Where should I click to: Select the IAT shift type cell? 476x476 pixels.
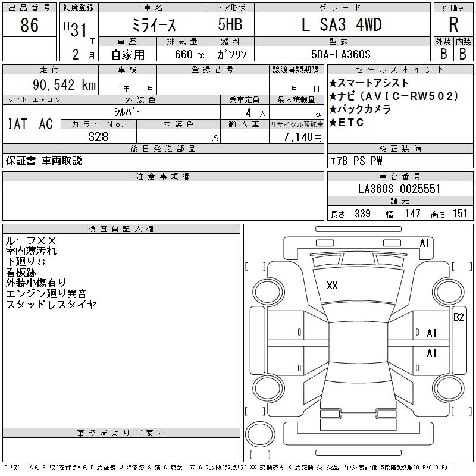click(x=16, y=124)
